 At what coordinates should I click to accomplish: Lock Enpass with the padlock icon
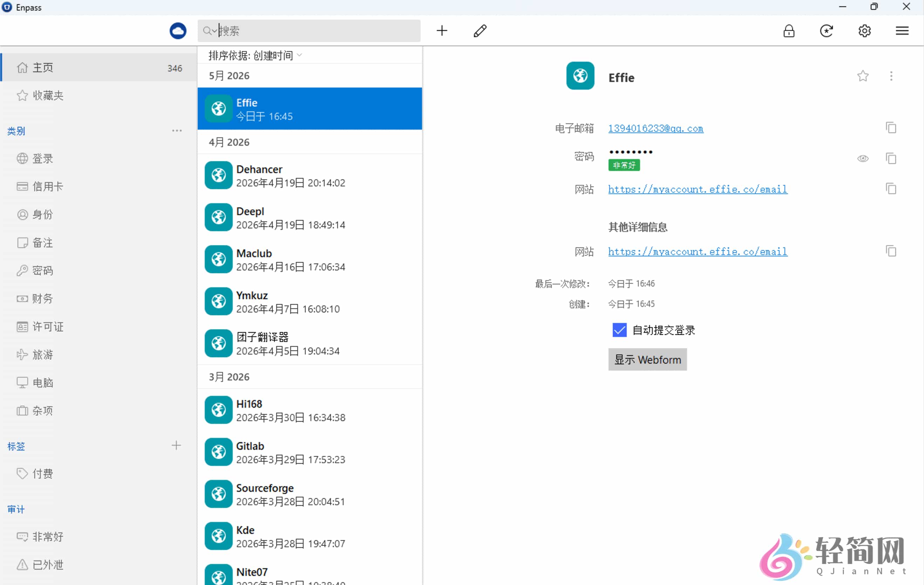coord(789,31)
